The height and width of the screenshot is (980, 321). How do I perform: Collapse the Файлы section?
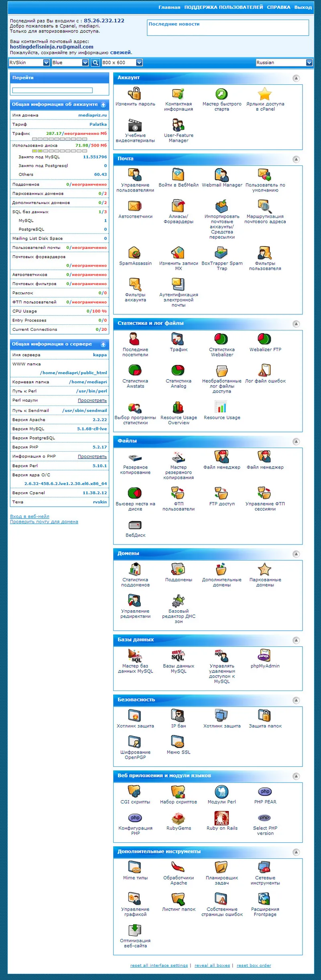point(296,442)
